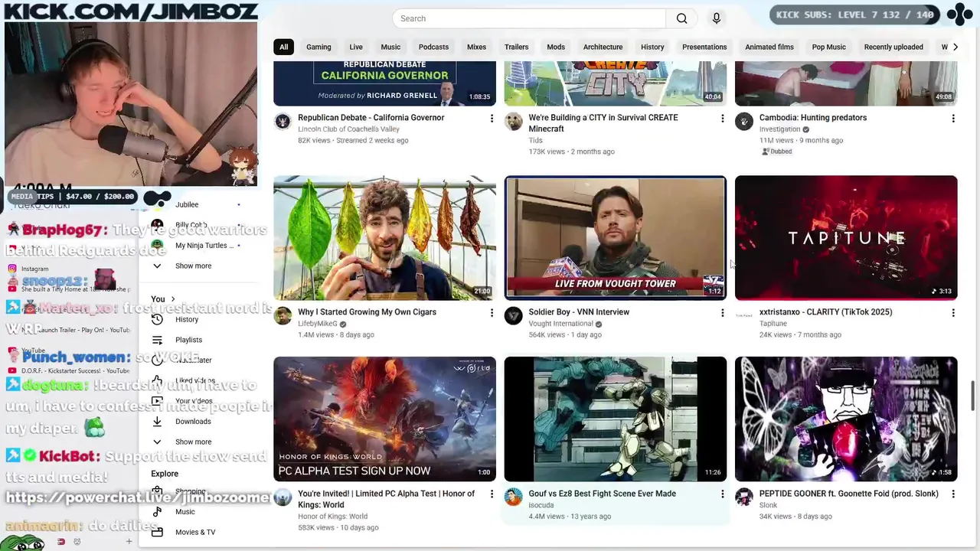The height and width of the screenshot is (551, 980).
Task: Open options for Republican Debate video
Action: [x=492, y=119]
